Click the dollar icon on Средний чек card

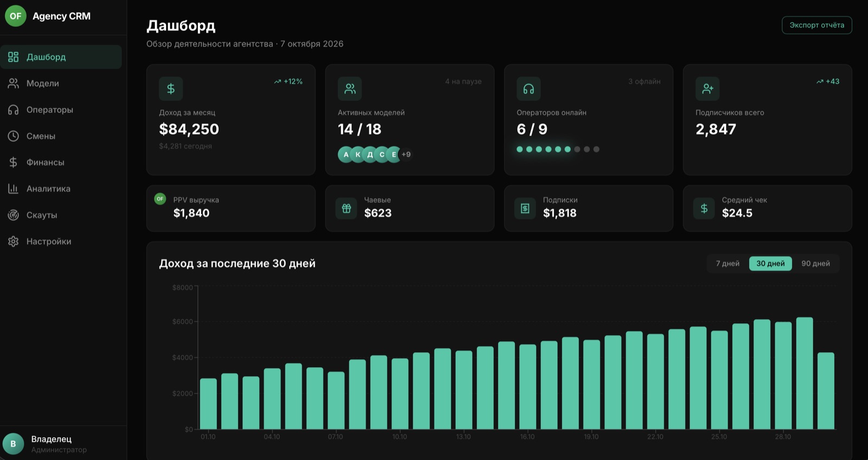tap(704, 208)
